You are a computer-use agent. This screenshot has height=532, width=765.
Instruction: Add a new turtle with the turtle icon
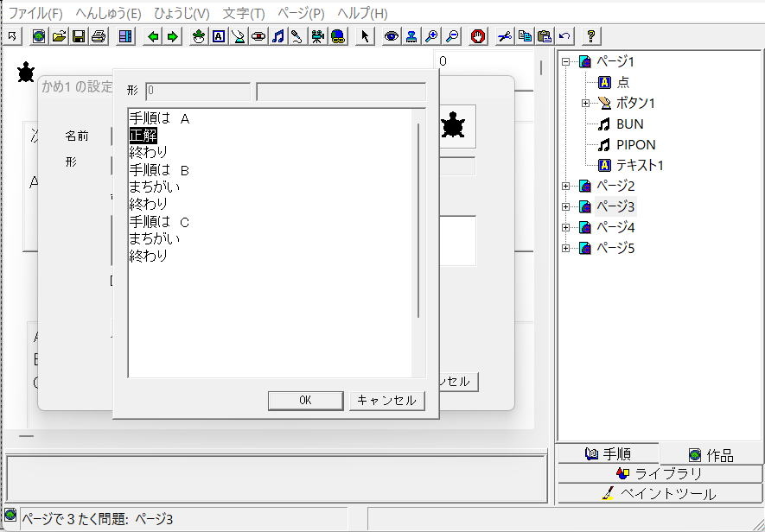199,36
